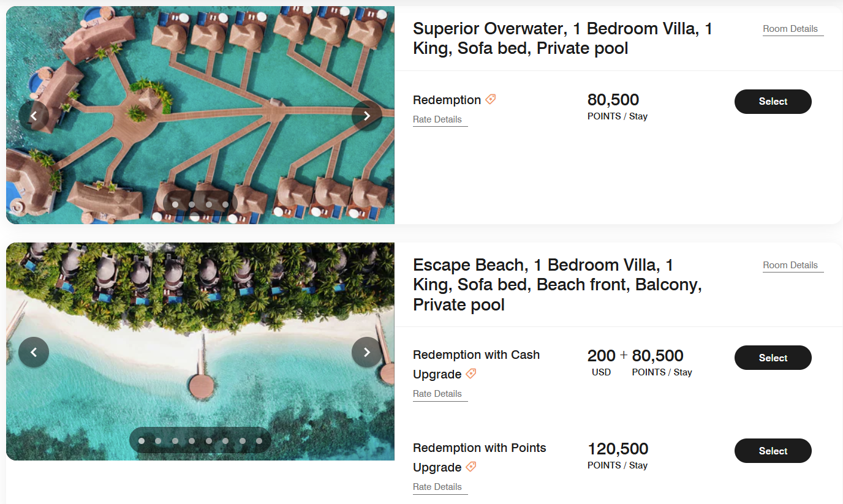Show previous photo of Escape Beach villa
The image size is (843, 504).
coord(34,352)
